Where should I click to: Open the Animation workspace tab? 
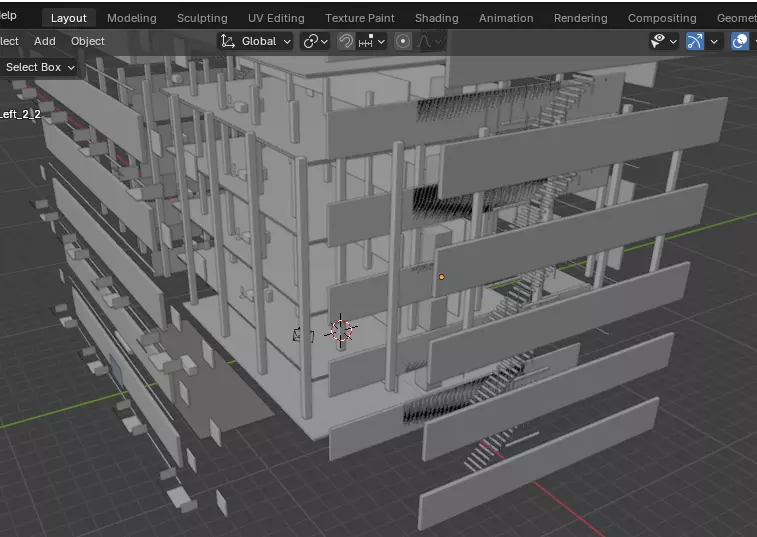[x=506, y=18]
